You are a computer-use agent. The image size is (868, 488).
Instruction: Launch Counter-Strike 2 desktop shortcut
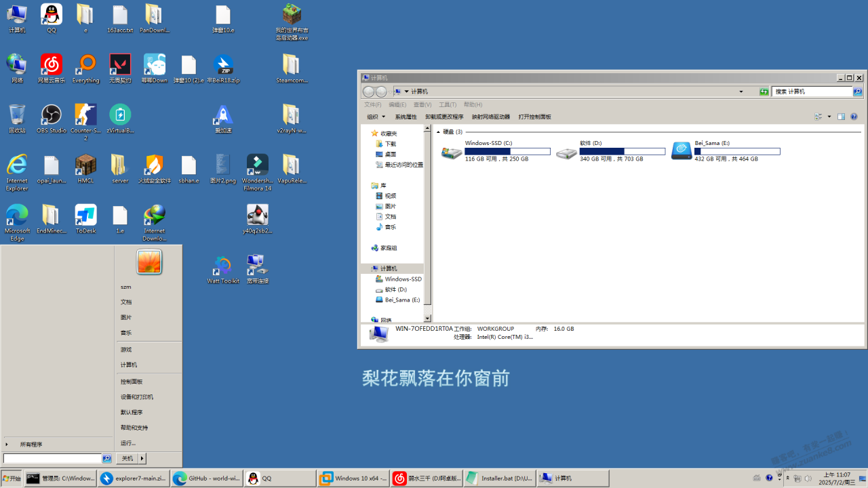(85, 122)
